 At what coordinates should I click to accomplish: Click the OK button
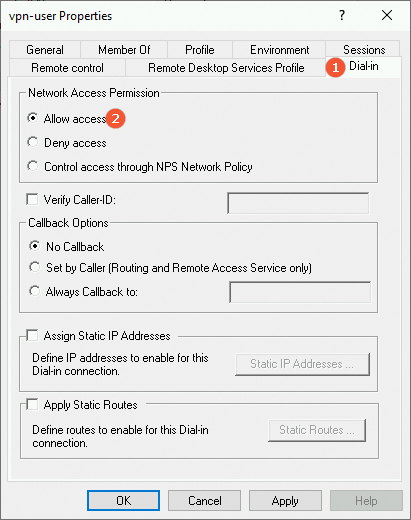(123, 500)
